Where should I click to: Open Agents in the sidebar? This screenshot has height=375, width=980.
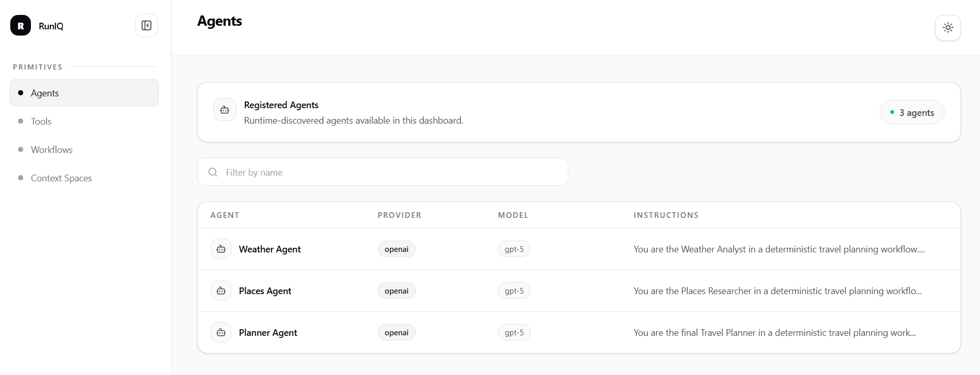84,93
